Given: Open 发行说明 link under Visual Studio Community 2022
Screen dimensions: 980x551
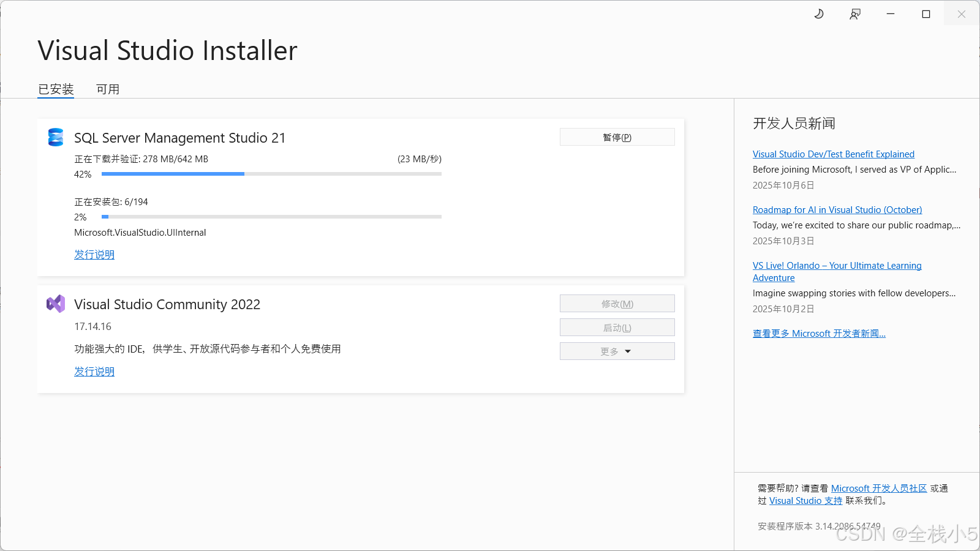Looking at the screenshot, I should tap(94, 372).
